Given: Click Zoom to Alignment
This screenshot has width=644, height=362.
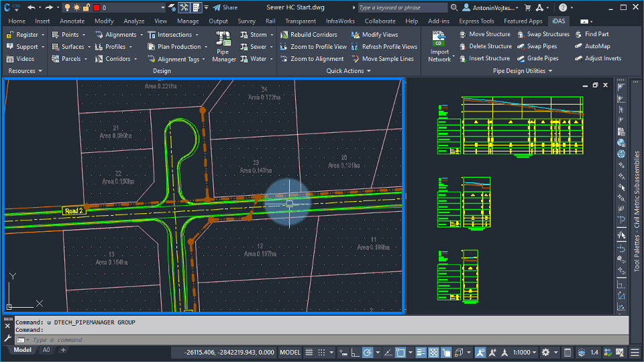Looking at the screenshot, I should (312, 59).
